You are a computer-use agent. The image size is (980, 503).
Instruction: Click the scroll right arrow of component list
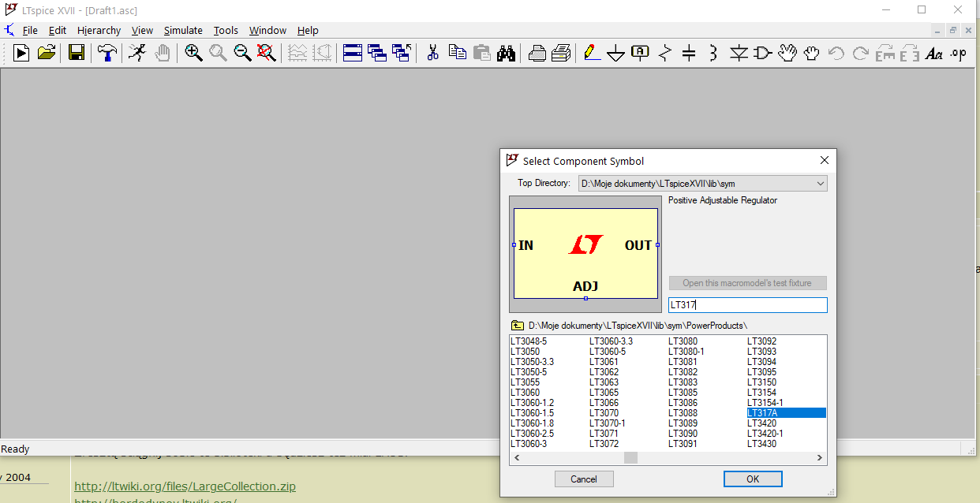820,457
